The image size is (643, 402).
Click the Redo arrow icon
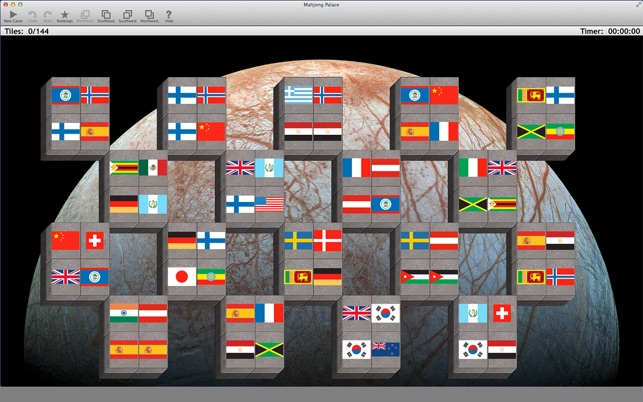48,16
